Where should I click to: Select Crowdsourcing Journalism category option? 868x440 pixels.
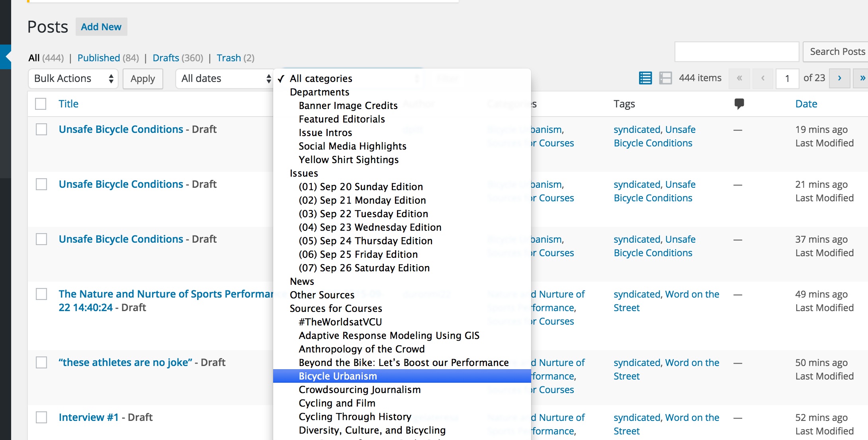360,389
